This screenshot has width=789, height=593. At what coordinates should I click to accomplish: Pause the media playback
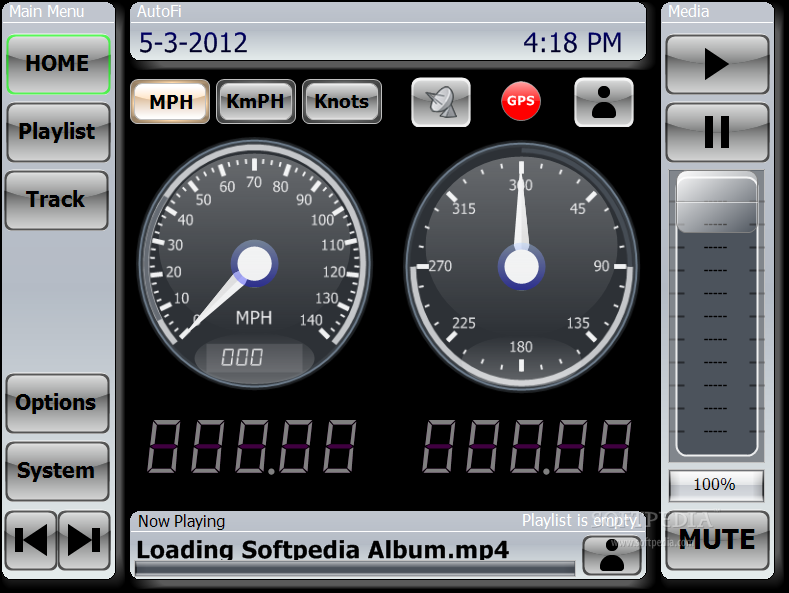click(717, 132)
